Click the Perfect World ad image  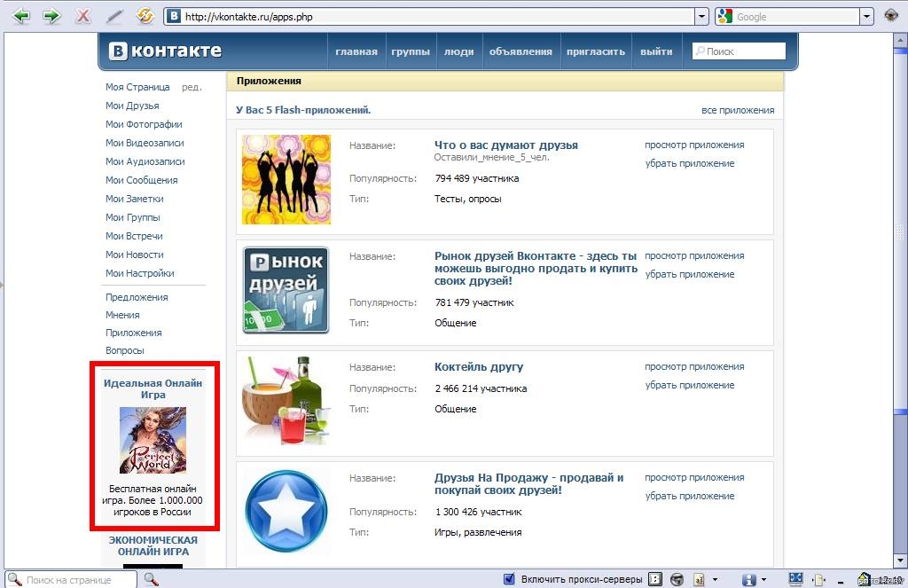click(x=153, y=440)
